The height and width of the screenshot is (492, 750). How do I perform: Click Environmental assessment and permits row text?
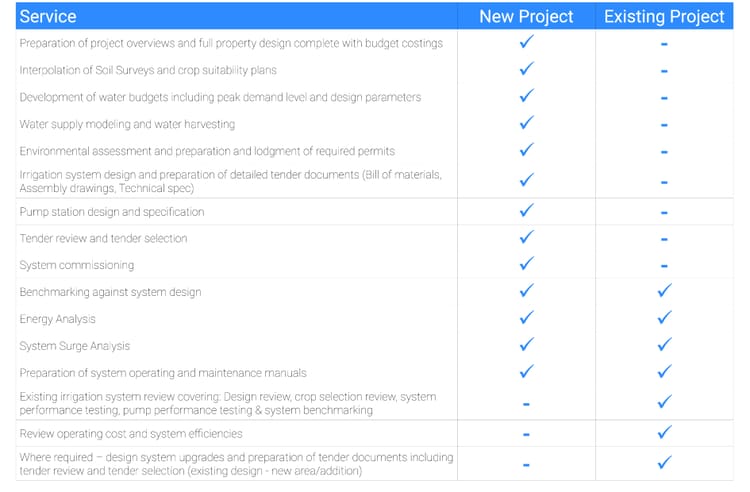coord(207,151)
